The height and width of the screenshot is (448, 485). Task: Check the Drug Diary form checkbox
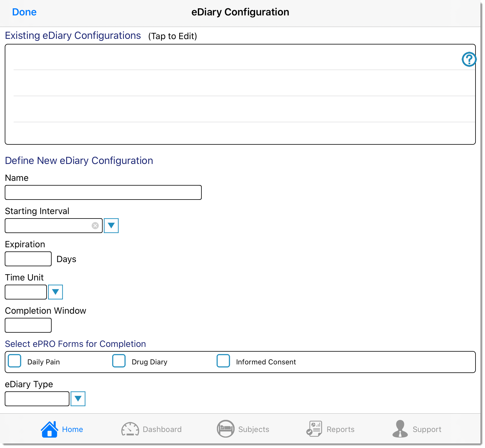[119, 361]
